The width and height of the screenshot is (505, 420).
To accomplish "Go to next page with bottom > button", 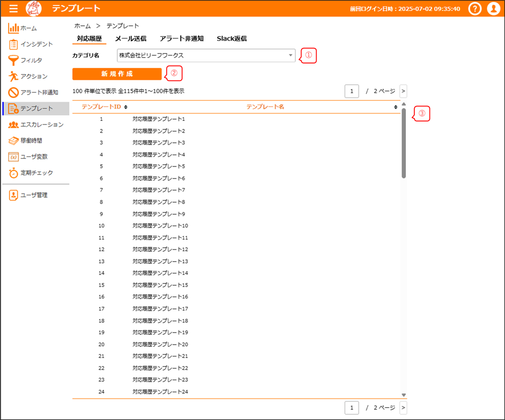I will tap(403, 408).
